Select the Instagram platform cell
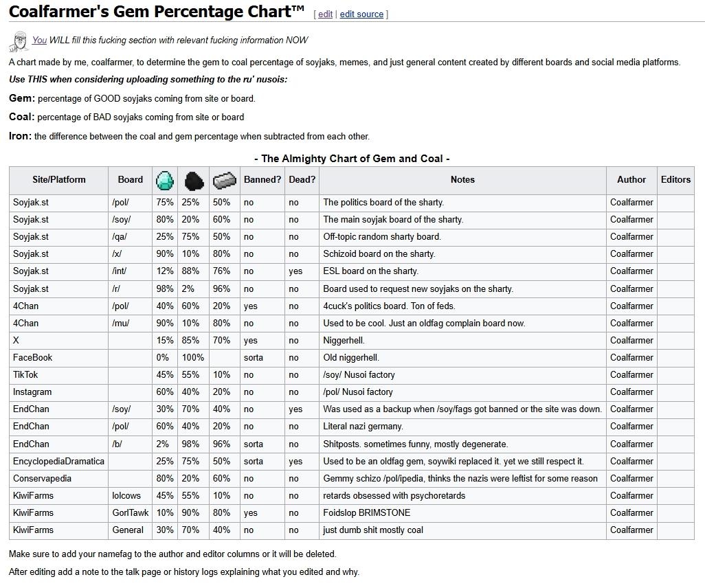Viewport: 705px width, 588px height. 32,392
